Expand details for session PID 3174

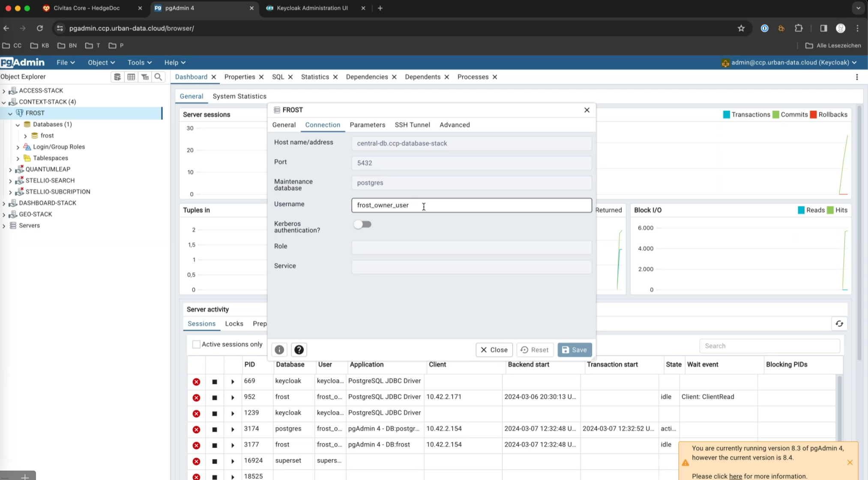pos(233,429)
